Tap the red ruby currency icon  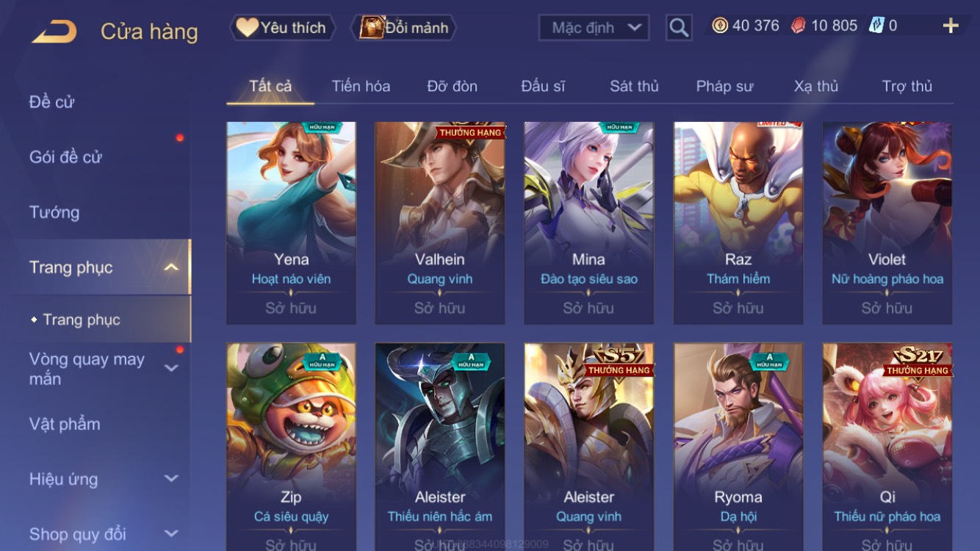tap(798, 26)
